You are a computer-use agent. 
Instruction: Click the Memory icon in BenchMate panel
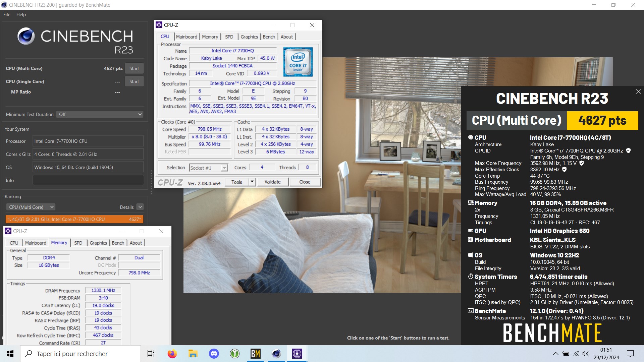point(471,203)
